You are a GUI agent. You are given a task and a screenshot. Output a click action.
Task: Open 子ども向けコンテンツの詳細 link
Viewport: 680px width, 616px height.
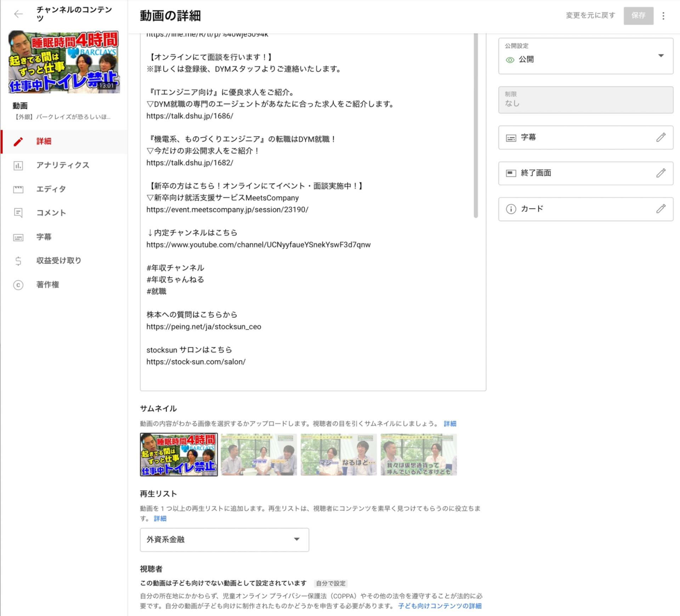[x=440, y=606]
